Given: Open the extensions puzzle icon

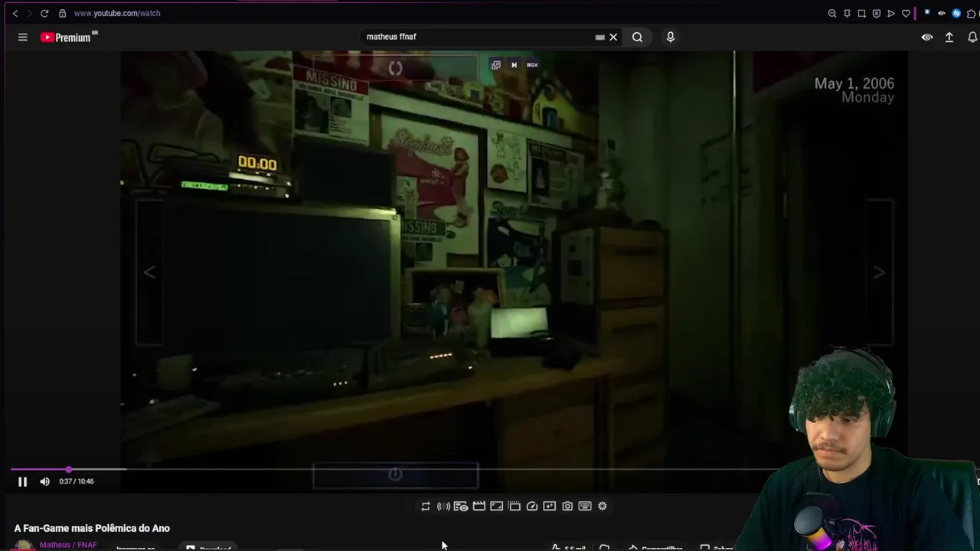Looking at the screenshot, I should [x=971, y=13].
